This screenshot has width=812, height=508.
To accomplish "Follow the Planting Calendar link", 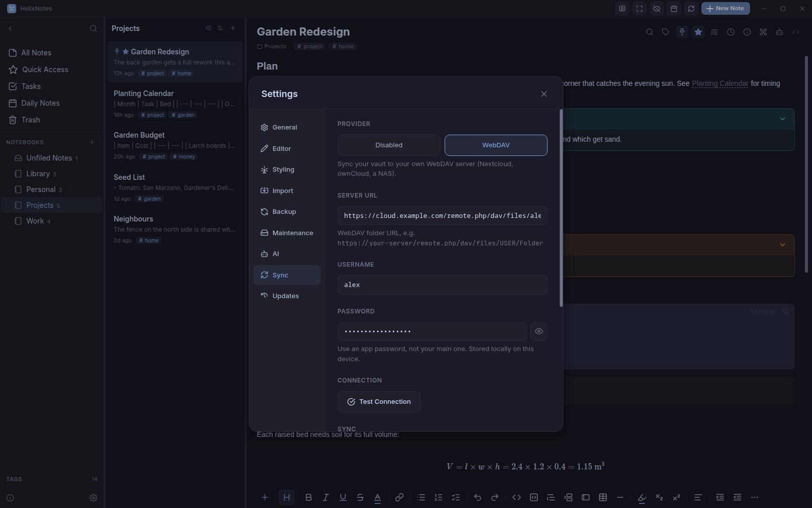I will 720,83.
